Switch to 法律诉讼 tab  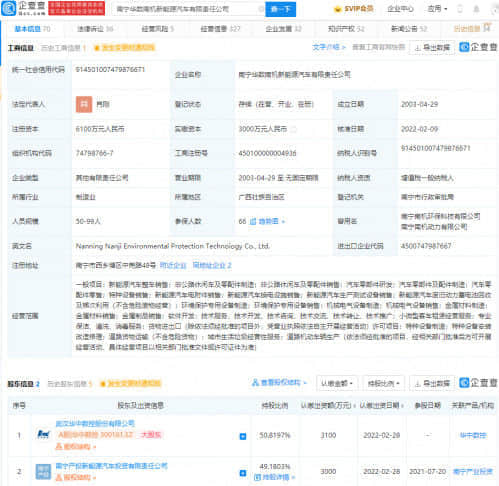tap(95, 29)
